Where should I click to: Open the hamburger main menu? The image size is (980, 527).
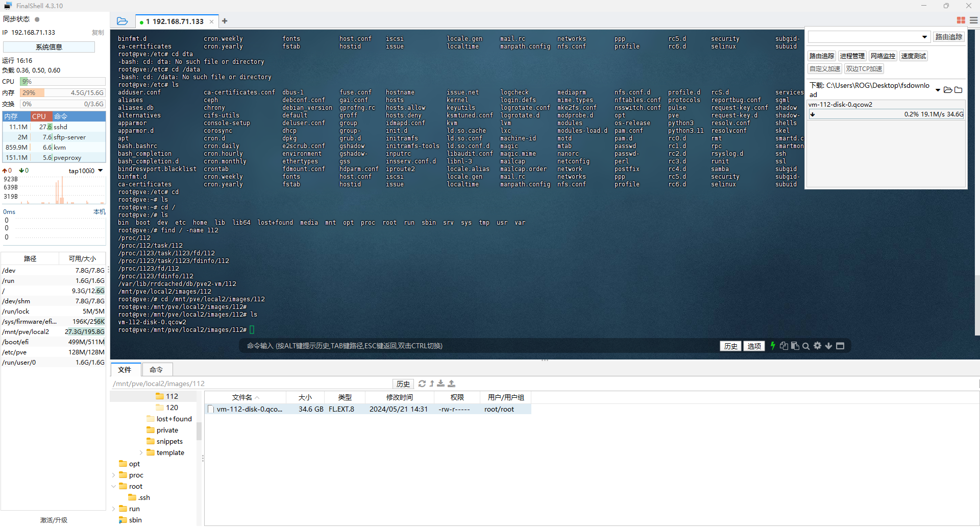974,20
